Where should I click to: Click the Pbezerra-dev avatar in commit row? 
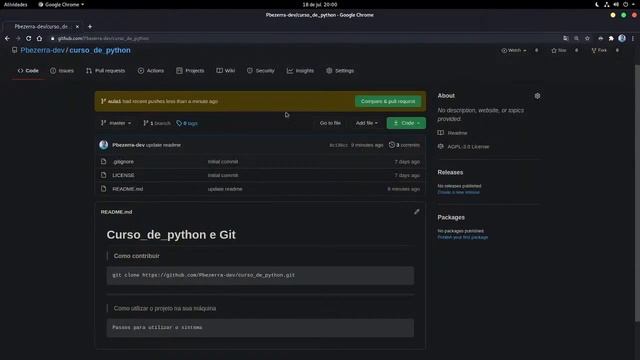click(104, 145)
